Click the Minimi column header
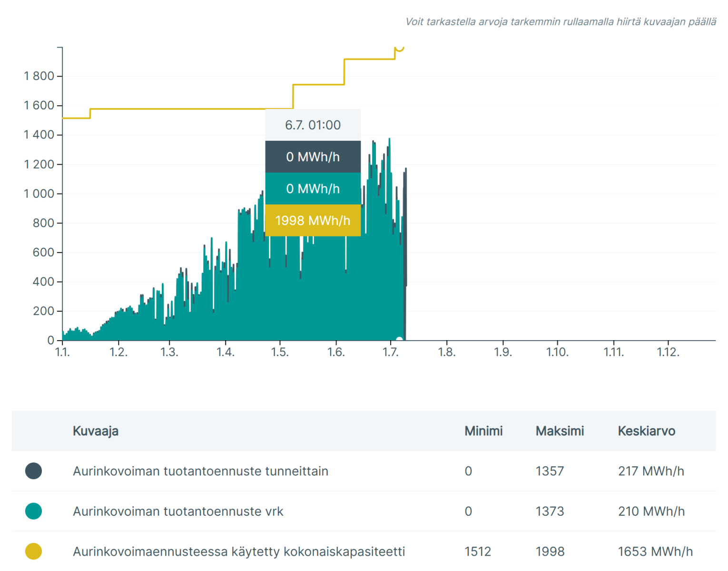728x571 pixels. (483, 431)
